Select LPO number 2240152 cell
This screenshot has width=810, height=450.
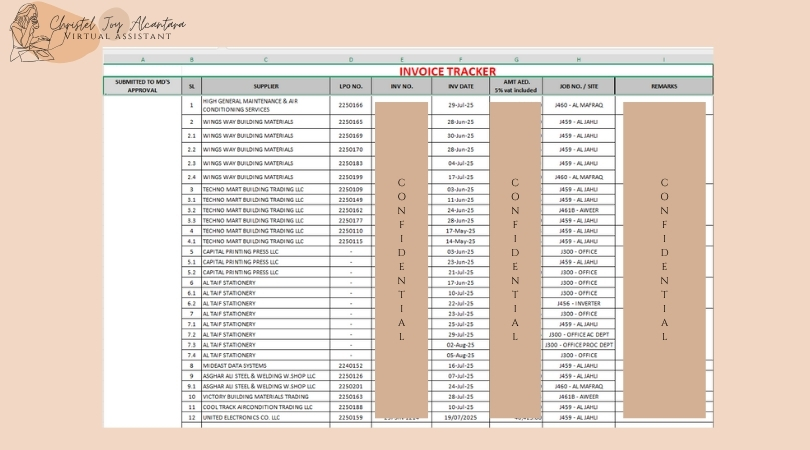coord(350,366)
